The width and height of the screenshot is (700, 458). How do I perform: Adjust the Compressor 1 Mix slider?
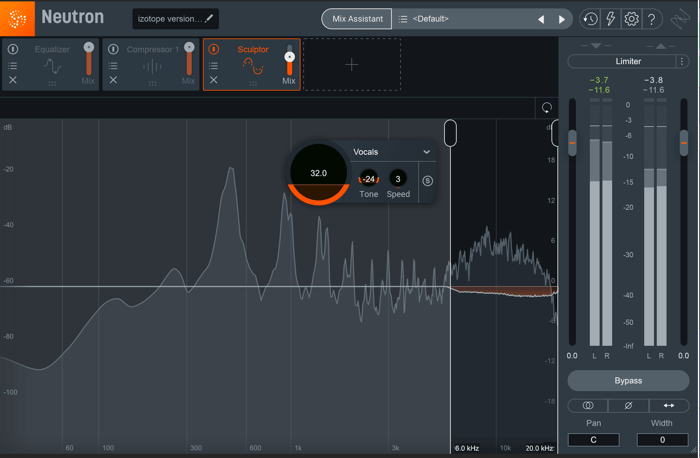[189, 58]
